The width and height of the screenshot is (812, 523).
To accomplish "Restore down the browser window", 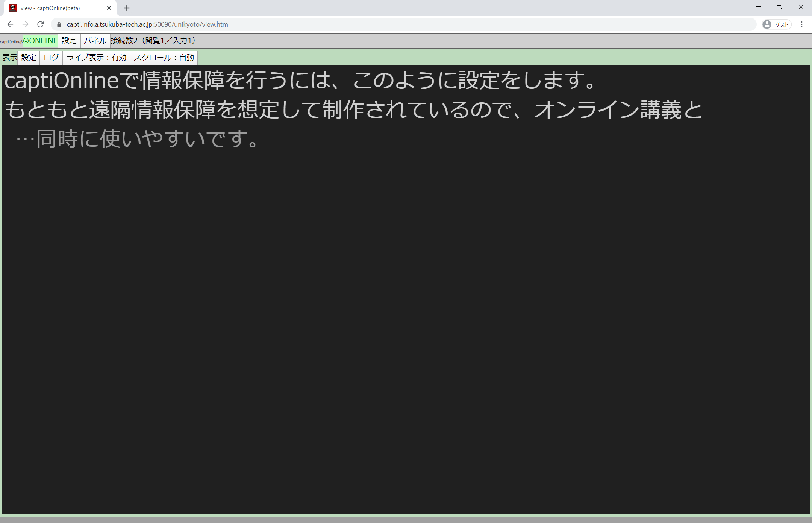I will click(779, 7).
